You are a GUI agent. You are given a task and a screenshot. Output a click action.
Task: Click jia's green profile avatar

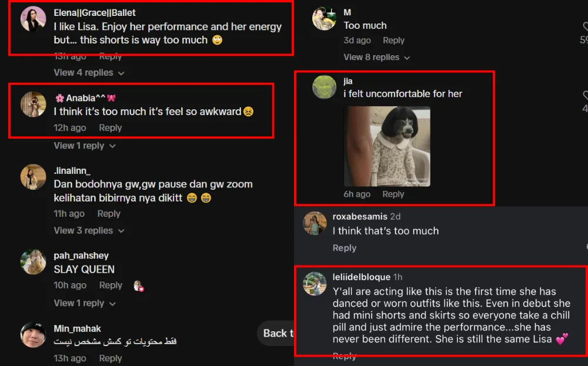click(324, 87)
